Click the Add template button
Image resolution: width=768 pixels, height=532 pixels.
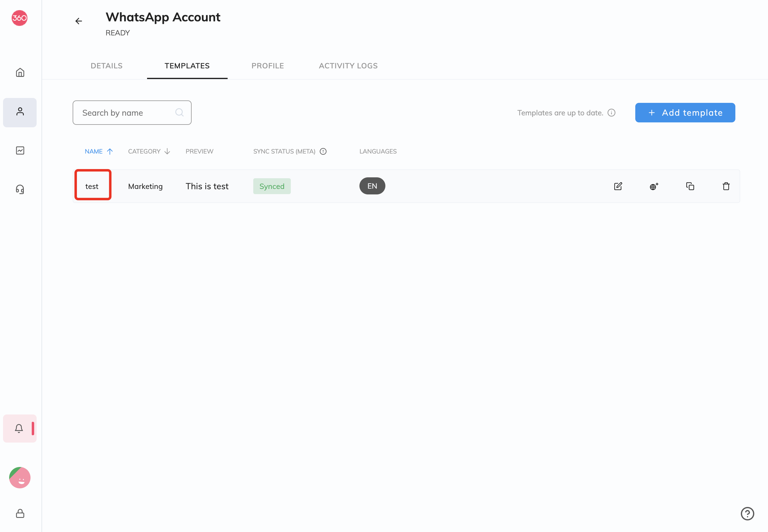(x=685, y=113)
